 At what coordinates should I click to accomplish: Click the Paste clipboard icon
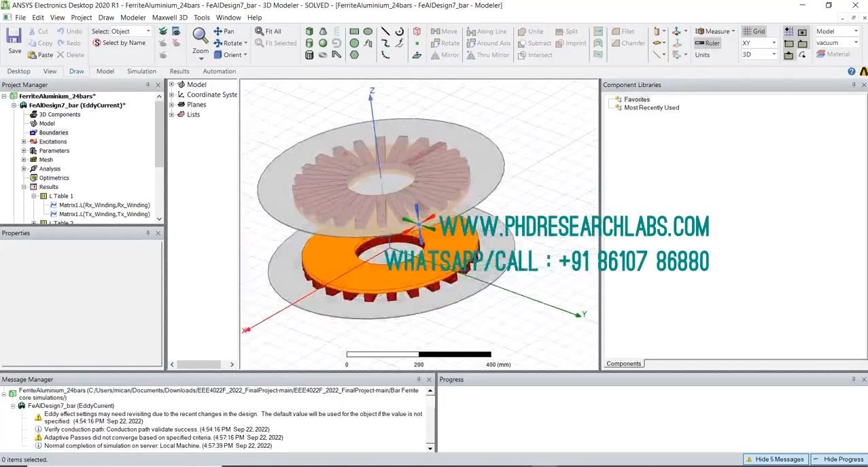tap(33, 55)
